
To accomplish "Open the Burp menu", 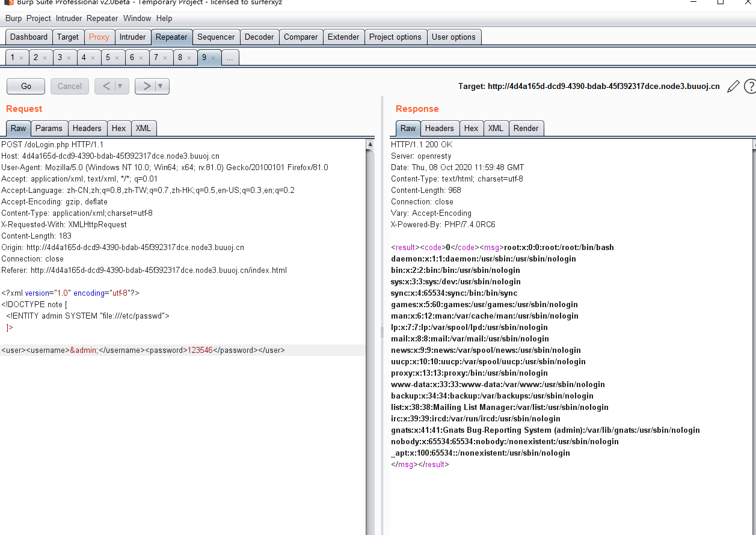I will click(x=13, y=18).
